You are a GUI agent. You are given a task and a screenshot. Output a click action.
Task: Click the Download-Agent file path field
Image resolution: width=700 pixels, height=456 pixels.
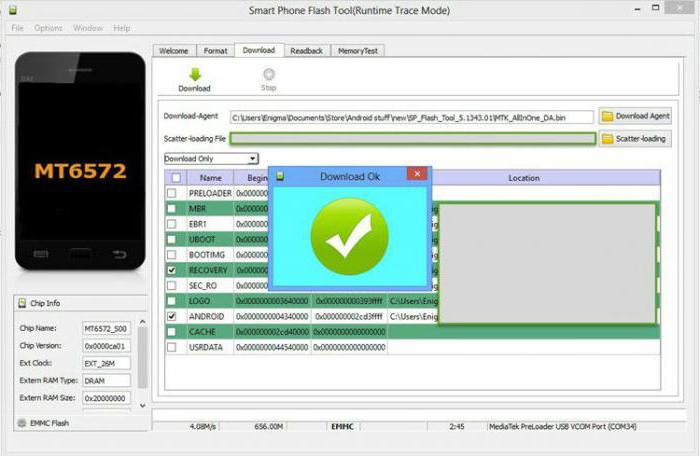[x=411, y=117]
